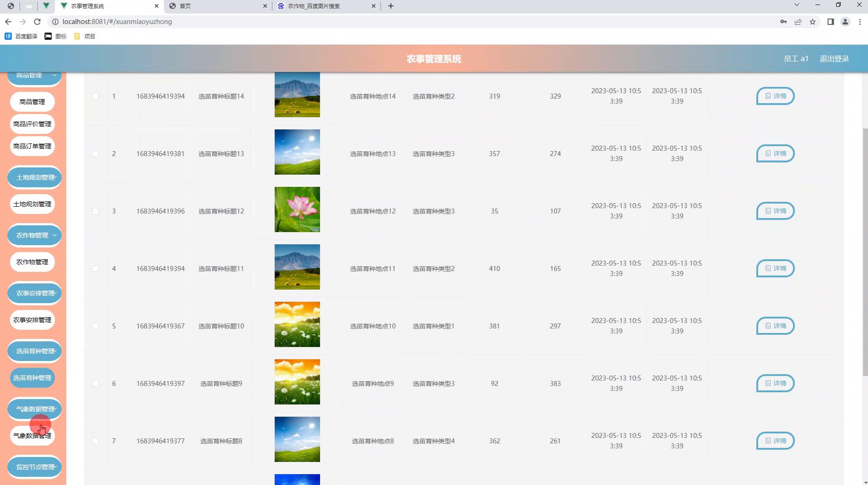Open browser profile avatar
Screen dimensions: 868x485
845,22
